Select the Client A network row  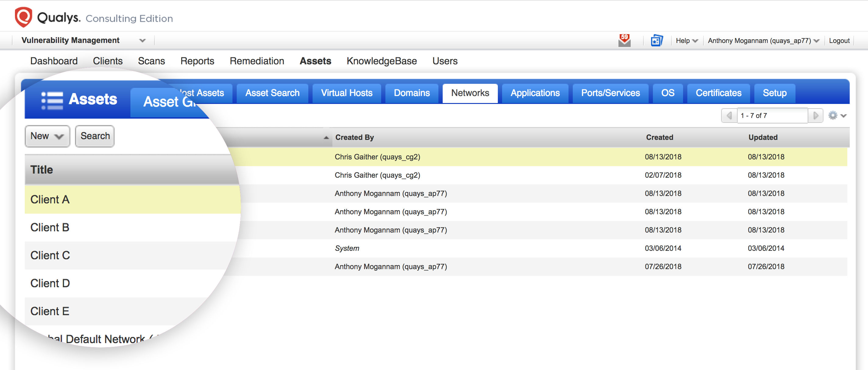tap(133, 200)
